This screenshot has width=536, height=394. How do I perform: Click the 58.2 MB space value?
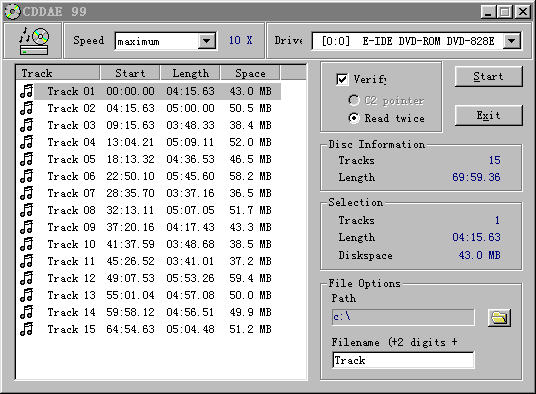click(251, 176)
